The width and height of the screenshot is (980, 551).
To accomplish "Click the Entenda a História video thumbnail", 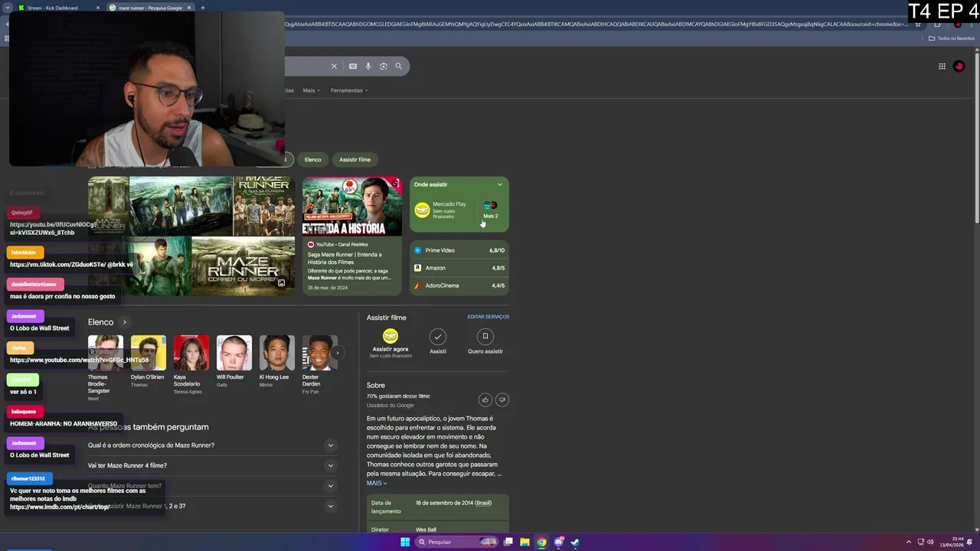I will pyautogui.click(x=351, y=207).
